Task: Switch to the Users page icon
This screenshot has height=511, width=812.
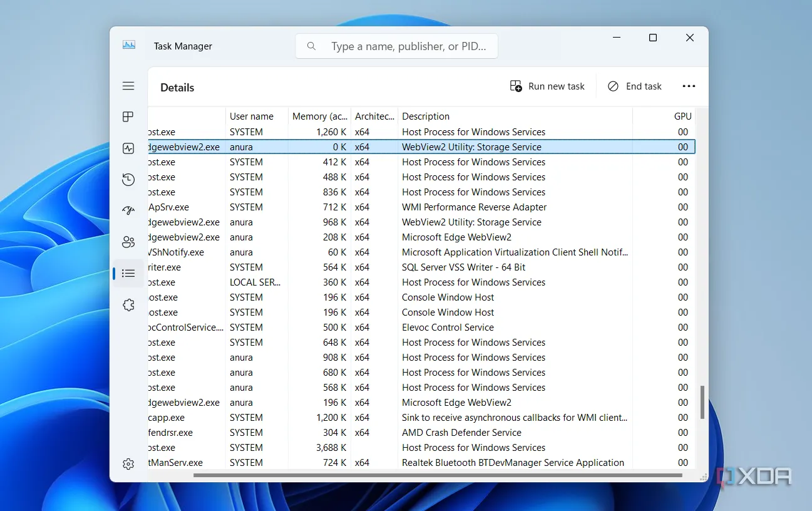Action: (x=128, y=242)
